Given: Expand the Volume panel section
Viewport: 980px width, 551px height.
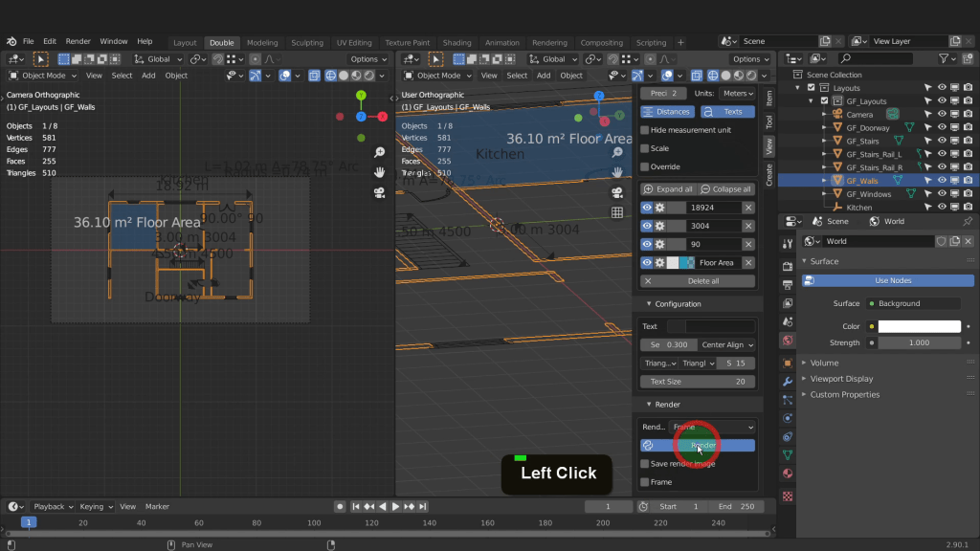Looking at the screenshot, I should tap(824, 363).
